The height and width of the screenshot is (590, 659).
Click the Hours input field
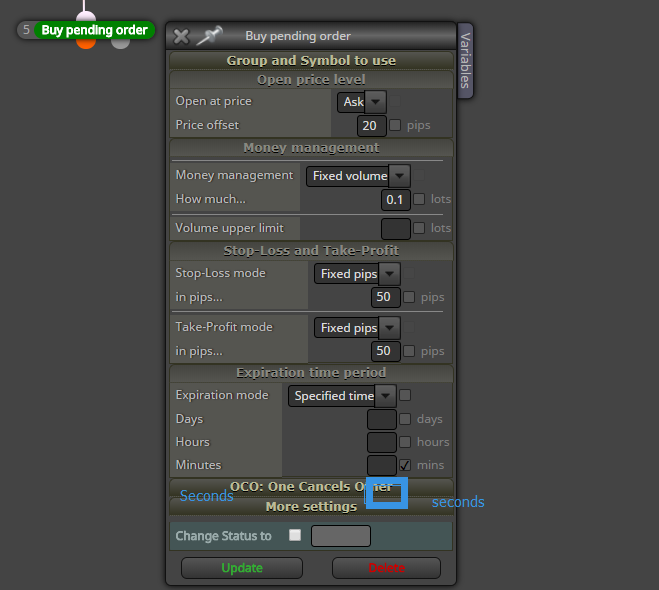[x=382, y=442]
